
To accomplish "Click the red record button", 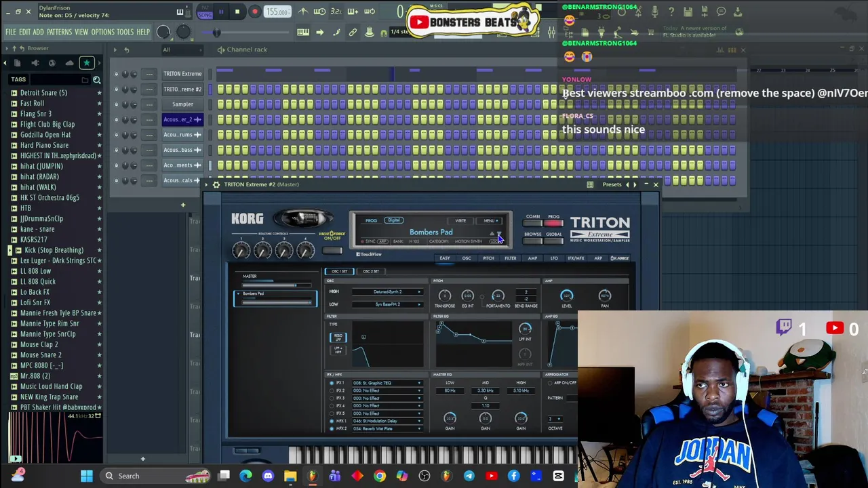I will (255, 12).
